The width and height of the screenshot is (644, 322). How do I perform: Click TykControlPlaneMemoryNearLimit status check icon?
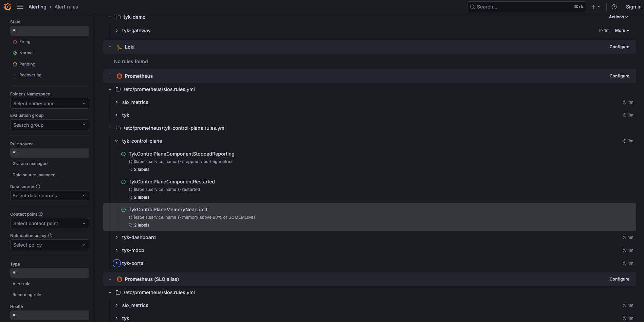tap(124, 210)
